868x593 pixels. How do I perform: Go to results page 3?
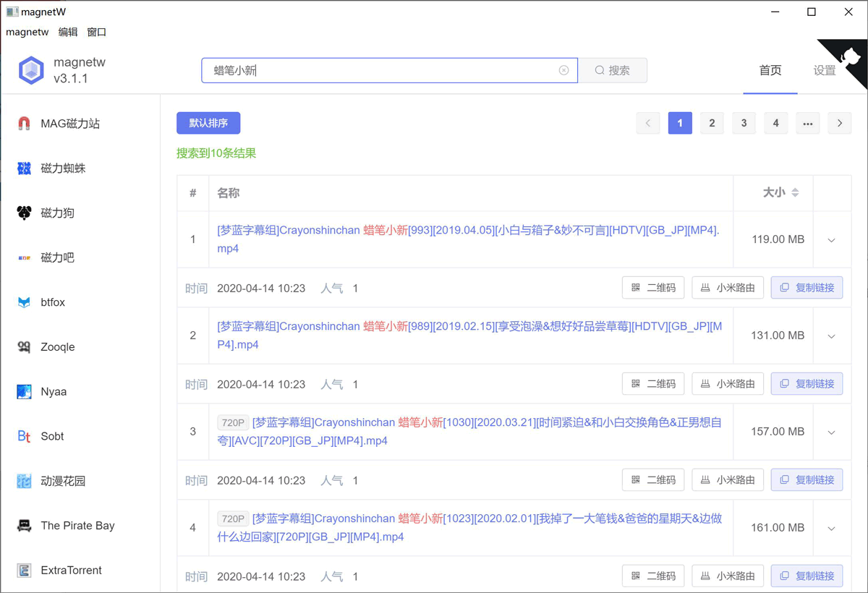[x=744, y=123]
